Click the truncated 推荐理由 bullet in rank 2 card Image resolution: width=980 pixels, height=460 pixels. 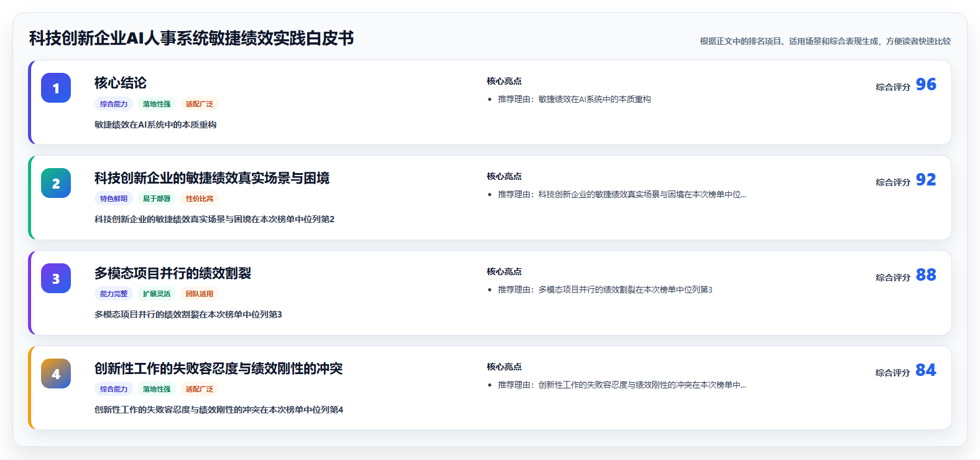(x=622, y=194)
